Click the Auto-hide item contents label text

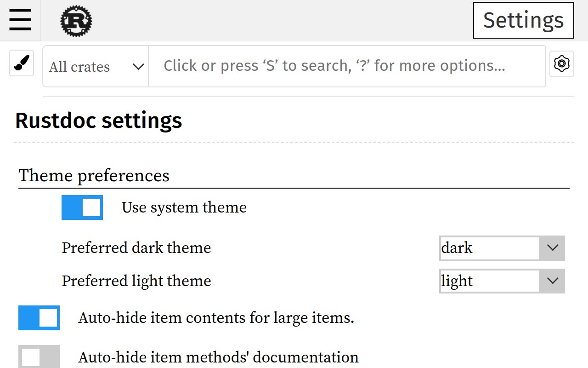[x=216, y=318]
